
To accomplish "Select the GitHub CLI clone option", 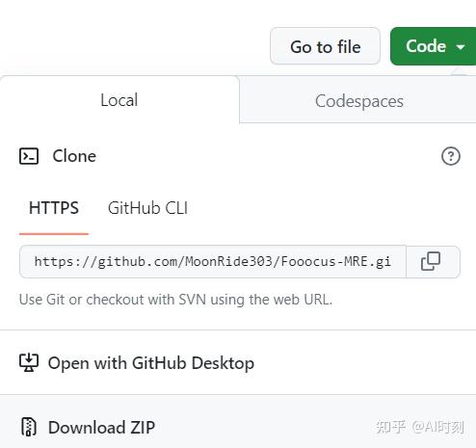I will [x=147, y=208].
